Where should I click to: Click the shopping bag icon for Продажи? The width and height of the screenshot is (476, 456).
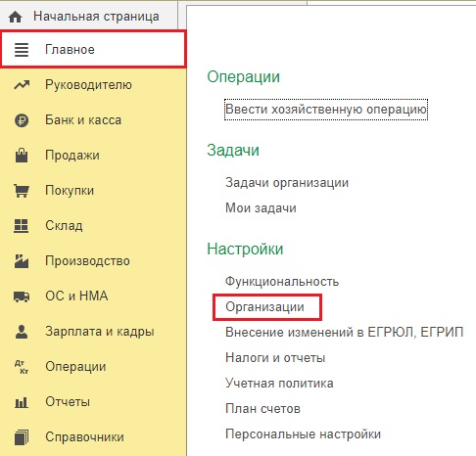[22, 156]
